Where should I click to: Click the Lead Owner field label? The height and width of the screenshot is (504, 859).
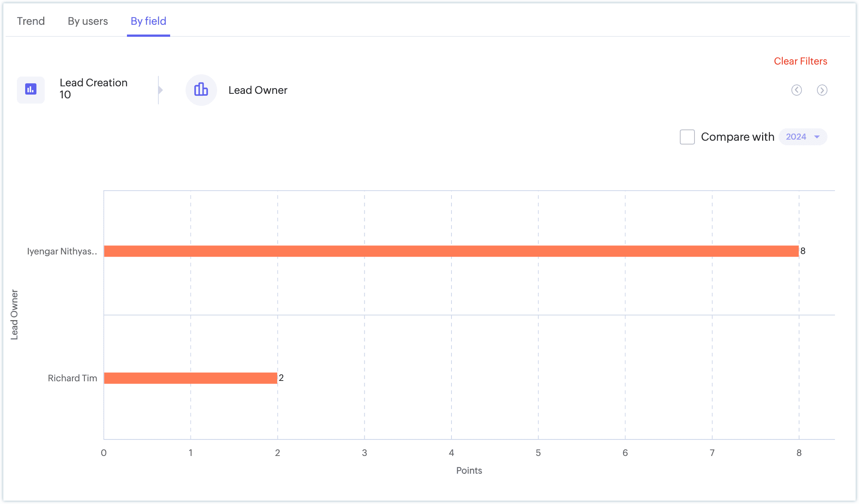point(258,90)
